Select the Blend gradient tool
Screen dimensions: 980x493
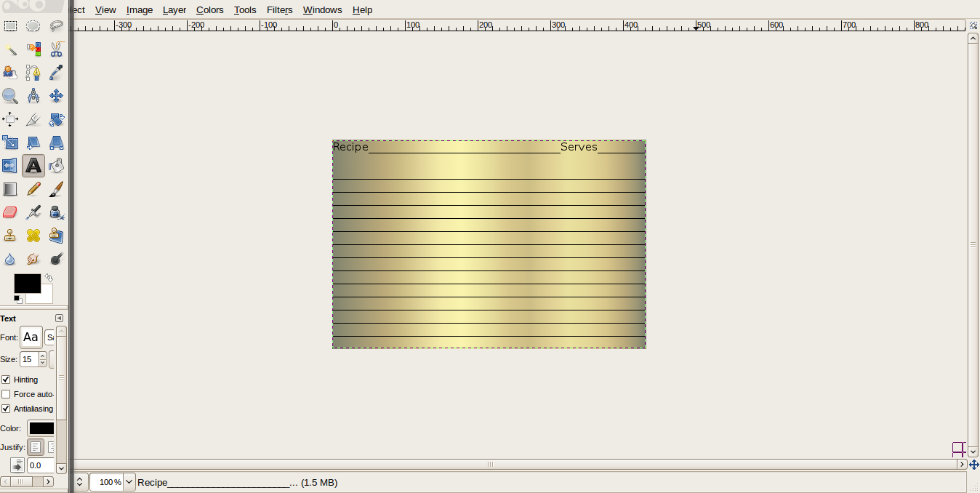(x=10, y=189)
